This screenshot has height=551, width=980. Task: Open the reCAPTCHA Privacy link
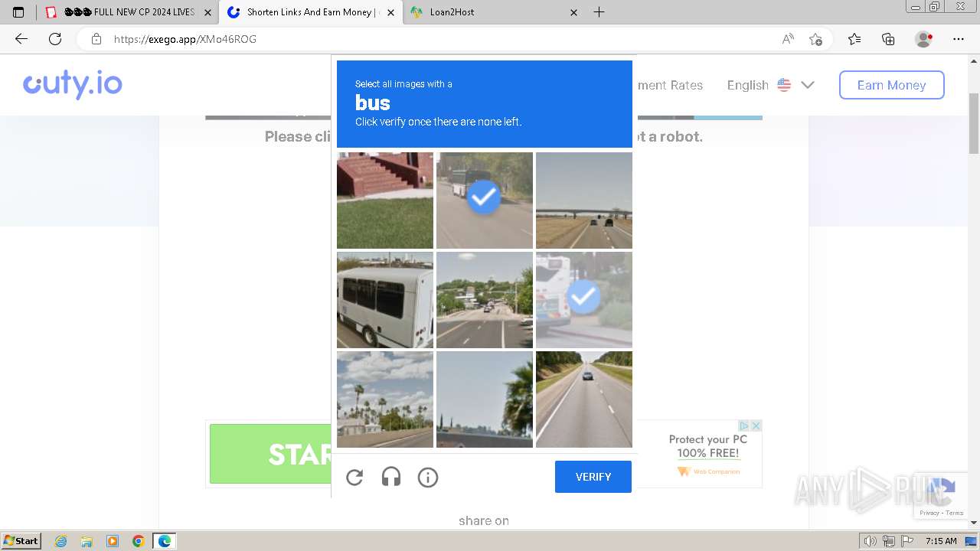[929, 513]
